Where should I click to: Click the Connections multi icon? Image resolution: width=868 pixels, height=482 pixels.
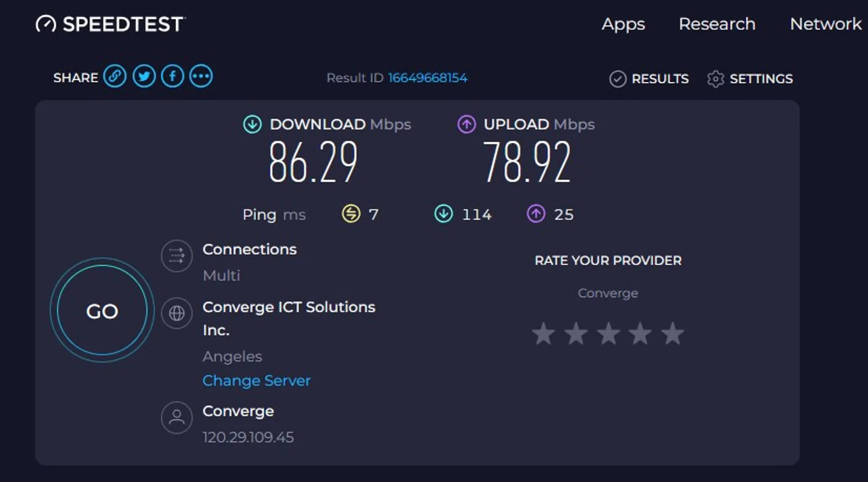click(x=176, y=256)
